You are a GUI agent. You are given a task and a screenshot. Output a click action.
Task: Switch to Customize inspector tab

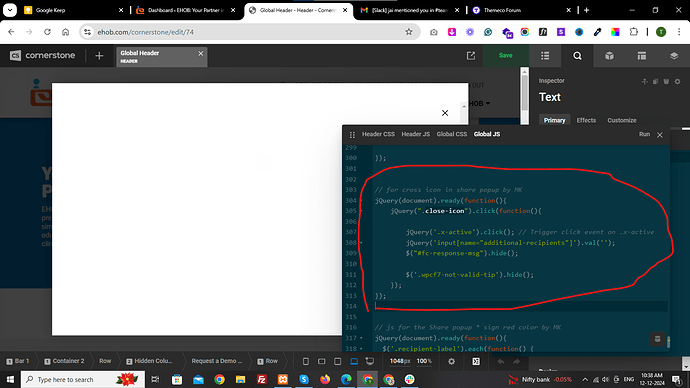(622, 120)
